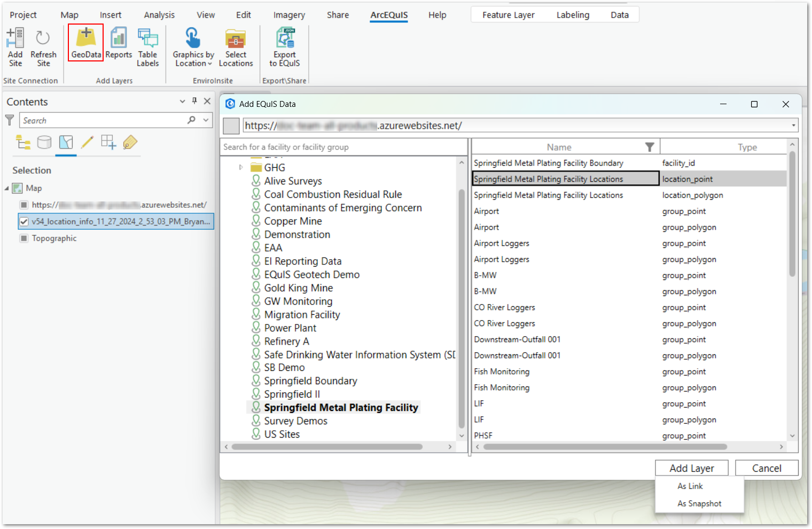Switch to List By Data Source
This screenshot has width=812, height=529.
coord(44,142)
